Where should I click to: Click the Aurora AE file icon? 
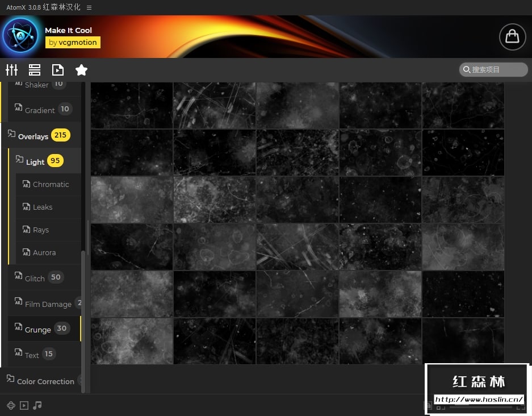point(26,252)
